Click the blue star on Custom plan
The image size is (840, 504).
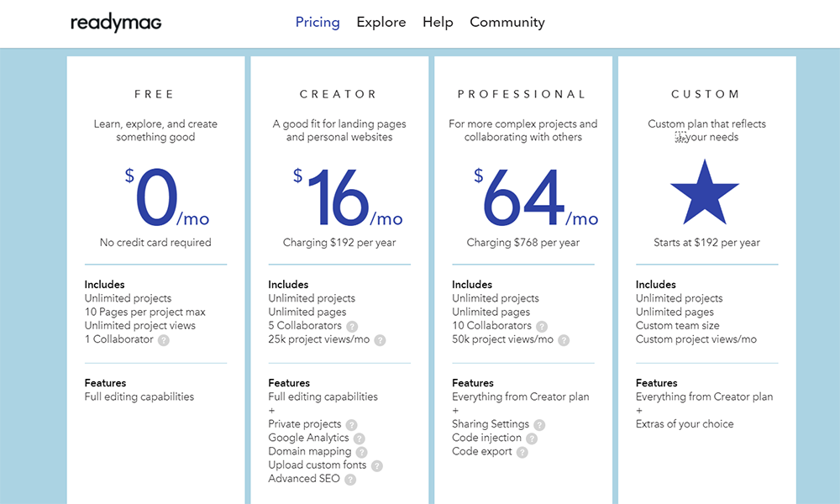[706, 192]
